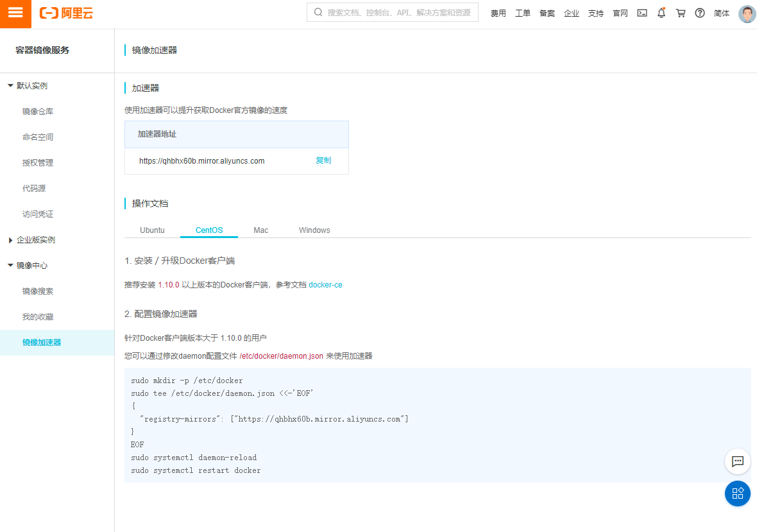This screenshot has height=532, width=757.
Task: Click the red 1.10.0 version text
Action: point(169,285)
